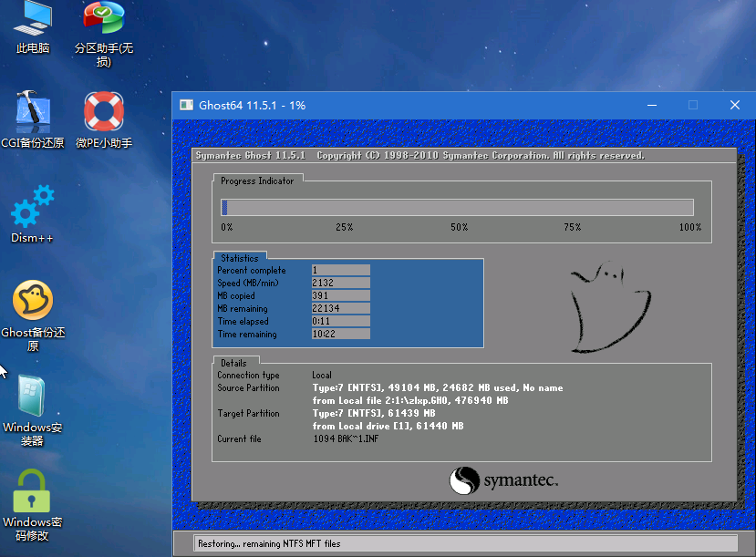The width and height of the screenshot is (756, 557).
Task: Click the Restoring remaining NTFS MFT files status
Action: 269,543
